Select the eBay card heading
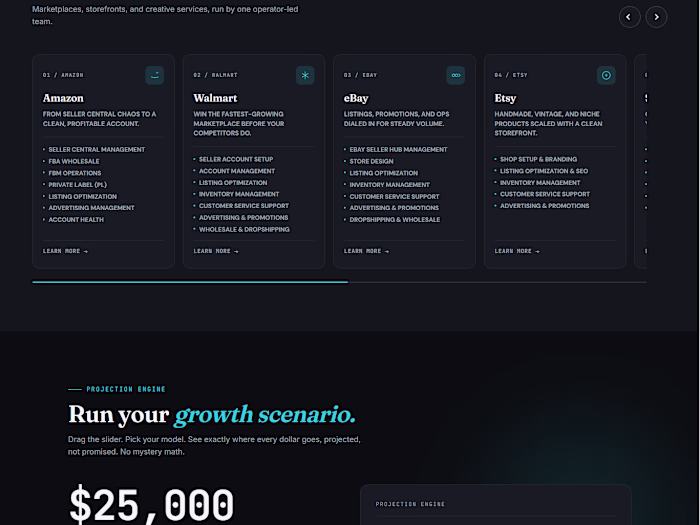 356,98
